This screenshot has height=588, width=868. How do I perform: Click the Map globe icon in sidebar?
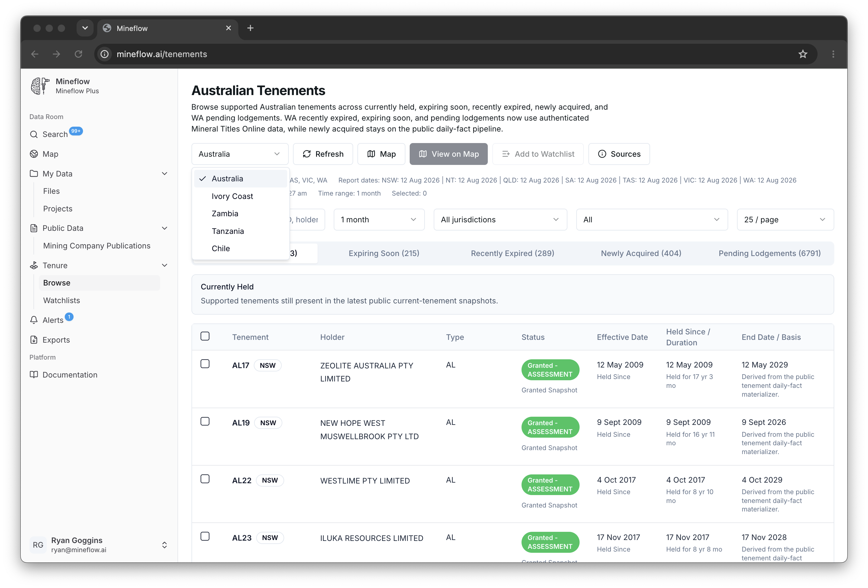click(34, 154)
